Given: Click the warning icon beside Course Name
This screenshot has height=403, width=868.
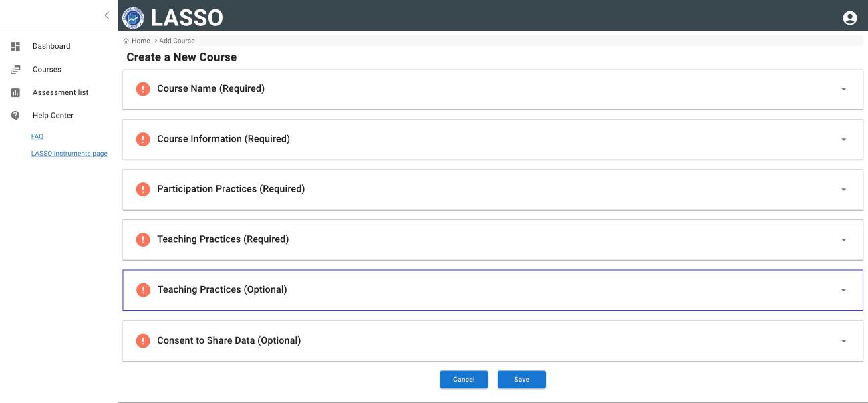Looking at the screenshot, I should click(143, 88).
